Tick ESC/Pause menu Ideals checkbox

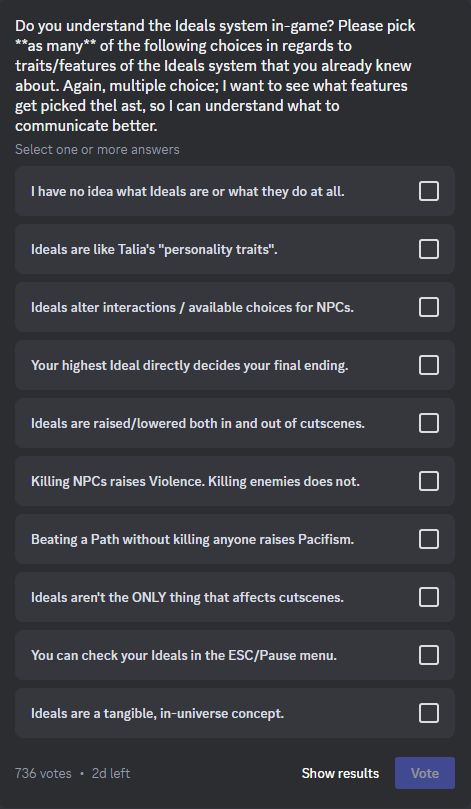[429, 655]
